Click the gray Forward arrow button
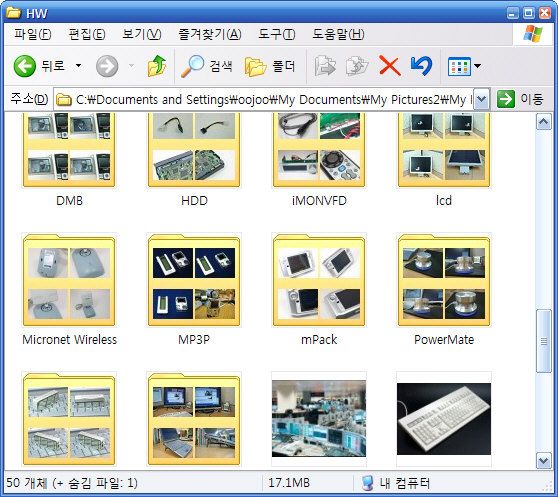Screen dimensions: 558x497 point(107,66)
